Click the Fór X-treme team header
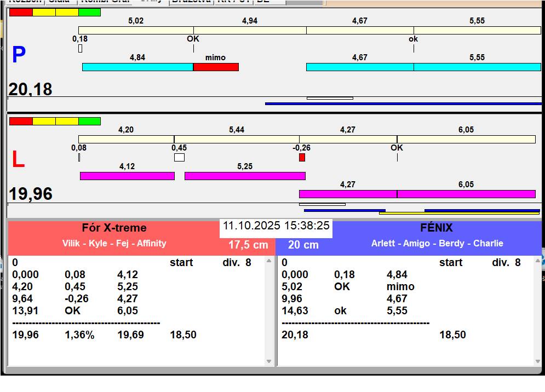The image size is (545, 392). (x=114, y=228)
